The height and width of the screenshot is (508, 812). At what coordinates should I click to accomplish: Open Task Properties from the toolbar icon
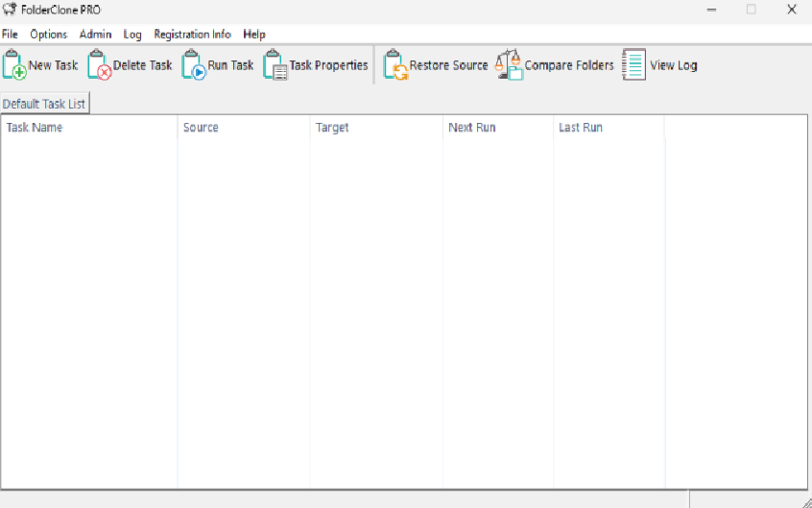pos(275,64)
